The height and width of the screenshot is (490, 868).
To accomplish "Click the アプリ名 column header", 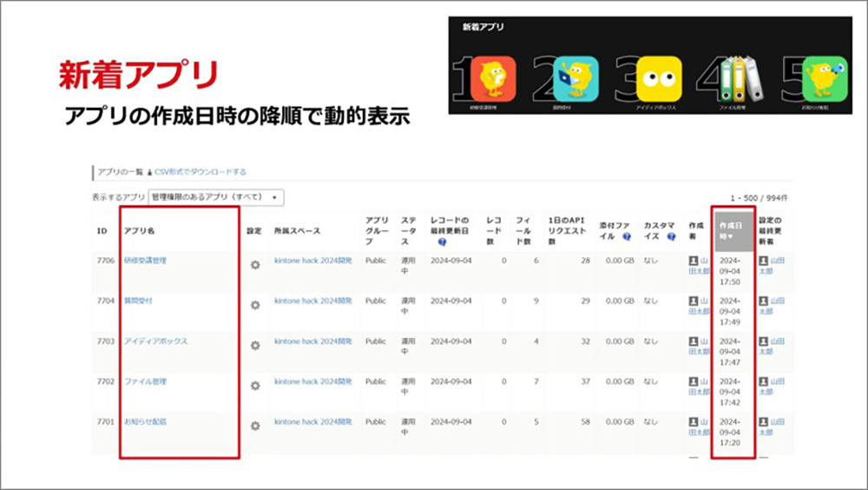I will (139, 231).
